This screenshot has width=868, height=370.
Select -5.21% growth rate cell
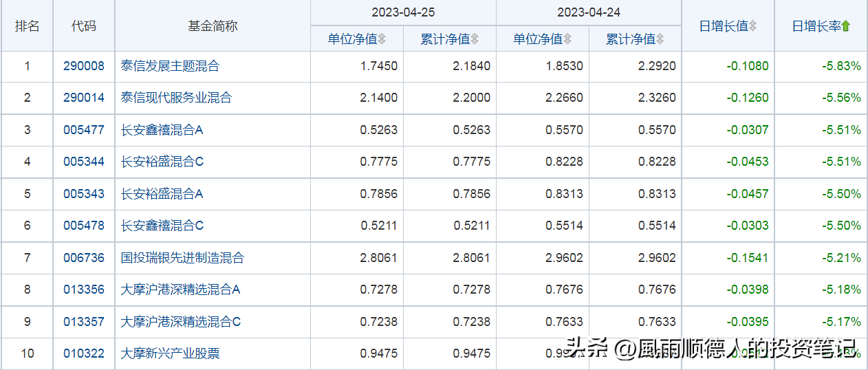841,258
